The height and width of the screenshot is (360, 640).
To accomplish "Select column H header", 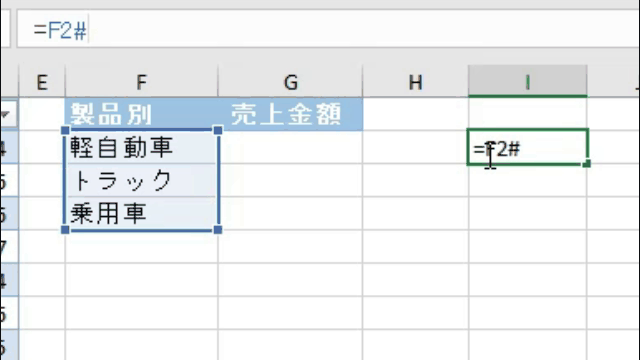I will pyautogui.click(x=415, y=82).
